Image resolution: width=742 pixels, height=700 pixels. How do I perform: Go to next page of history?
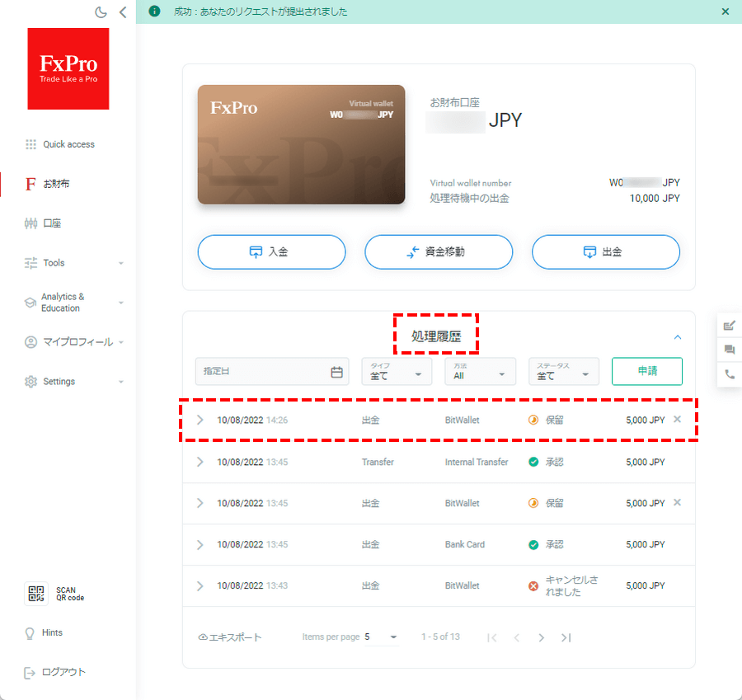tap(542, 638)
